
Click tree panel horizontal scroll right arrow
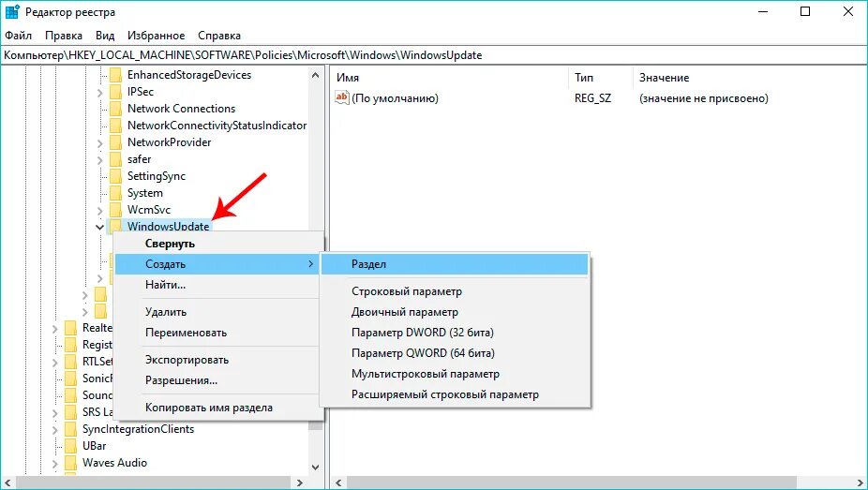299,483
